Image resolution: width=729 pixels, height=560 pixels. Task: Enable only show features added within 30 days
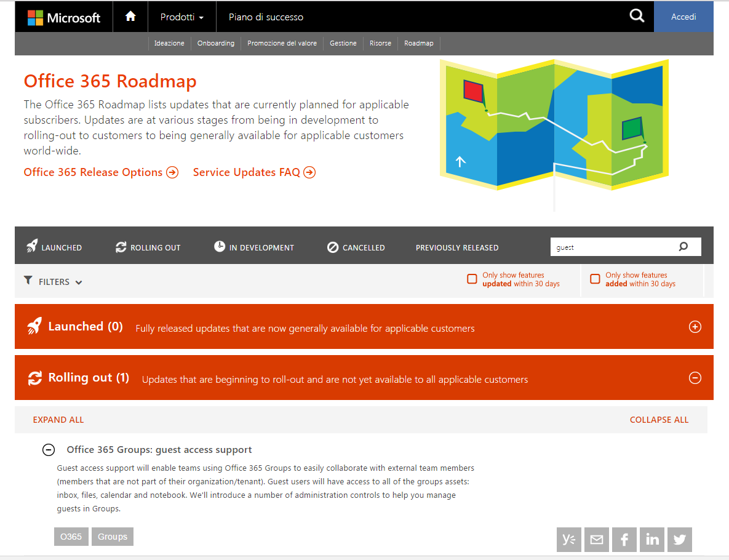tap(595, 279)
